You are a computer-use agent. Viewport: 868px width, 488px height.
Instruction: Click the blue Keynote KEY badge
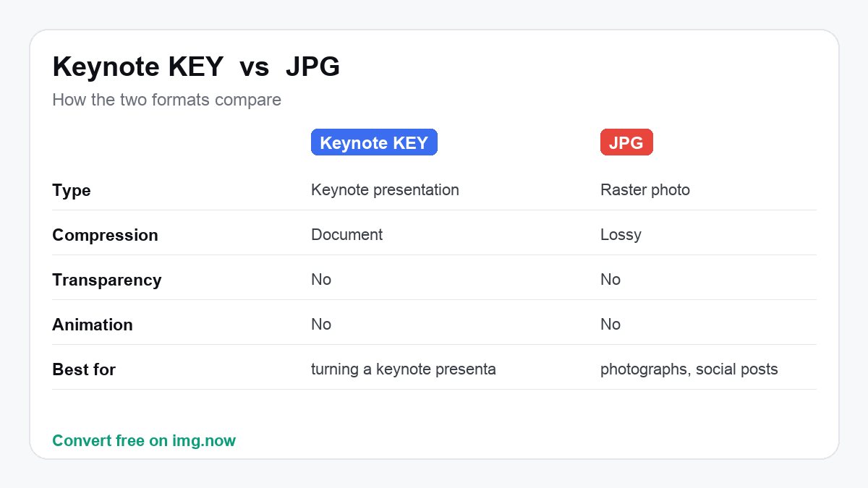tap(374, 142)
